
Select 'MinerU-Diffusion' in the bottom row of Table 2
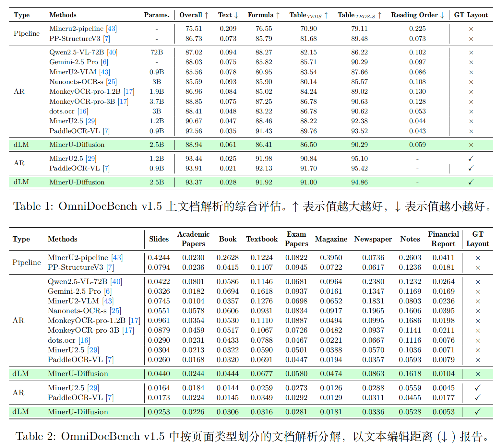coord(78,412)
